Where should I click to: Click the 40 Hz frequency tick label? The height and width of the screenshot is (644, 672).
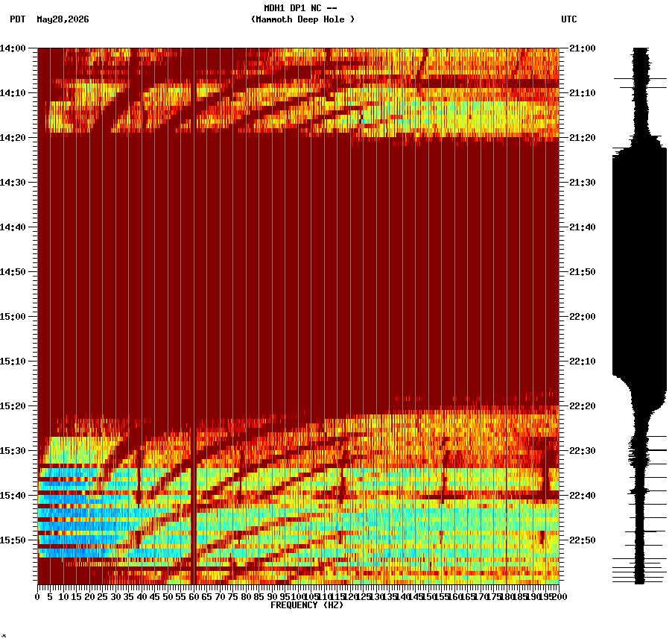(142, 597)
